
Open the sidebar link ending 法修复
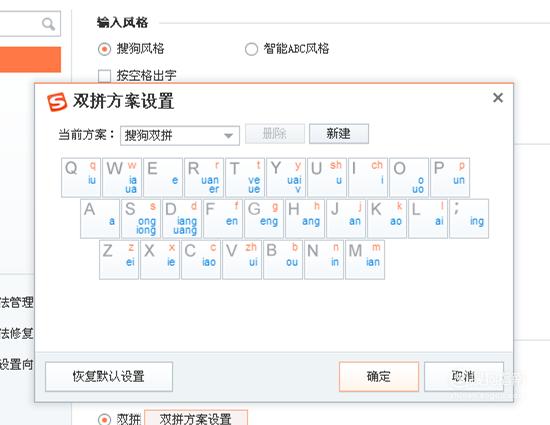[16, 333]
